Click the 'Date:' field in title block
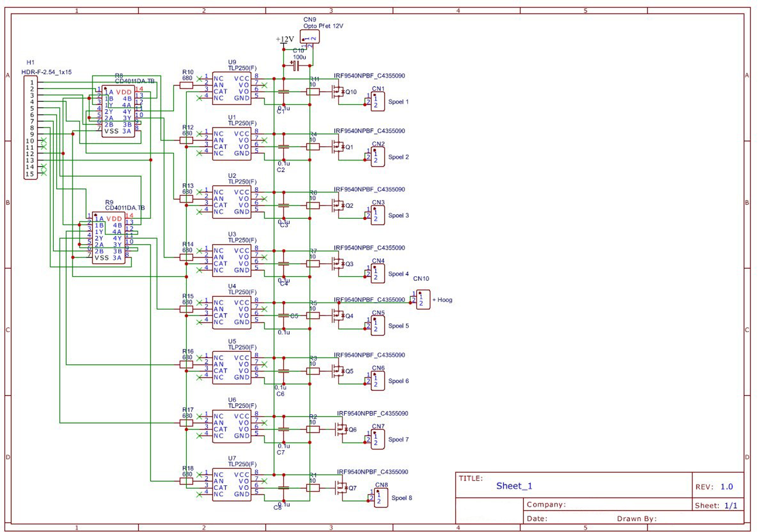Viewport: 761px width, 532px height. coord(537,519)
